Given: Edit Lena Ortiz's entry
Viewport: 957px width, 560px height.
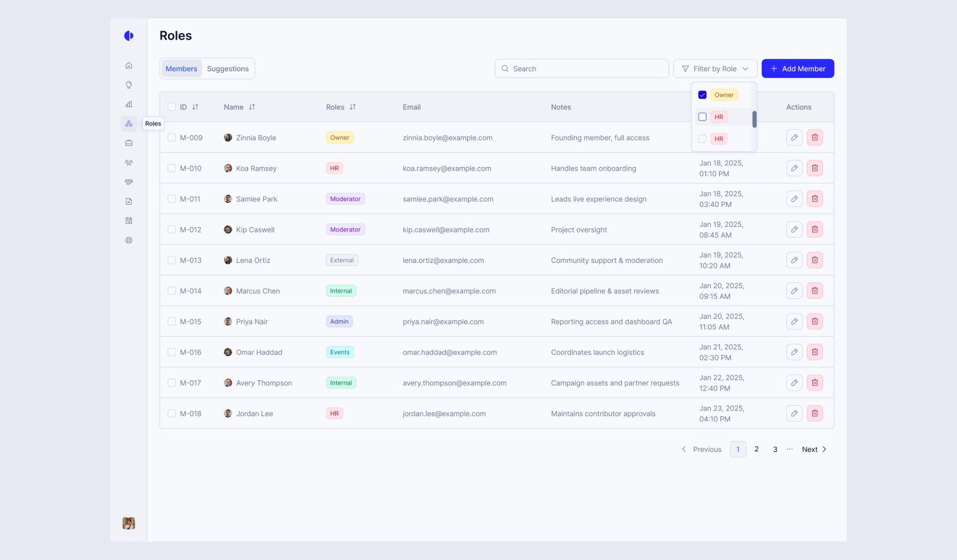Looking at the screenshot, I should tap(794, 260).
